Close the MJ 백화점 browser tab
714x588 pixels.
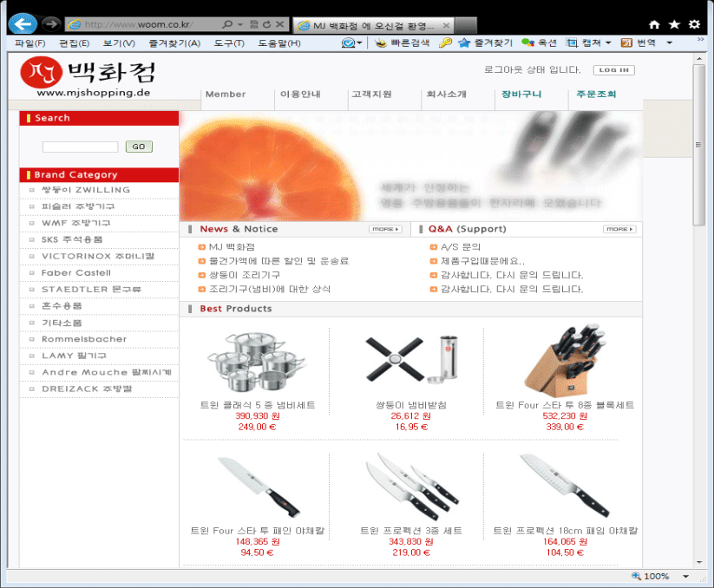[446, 25]
